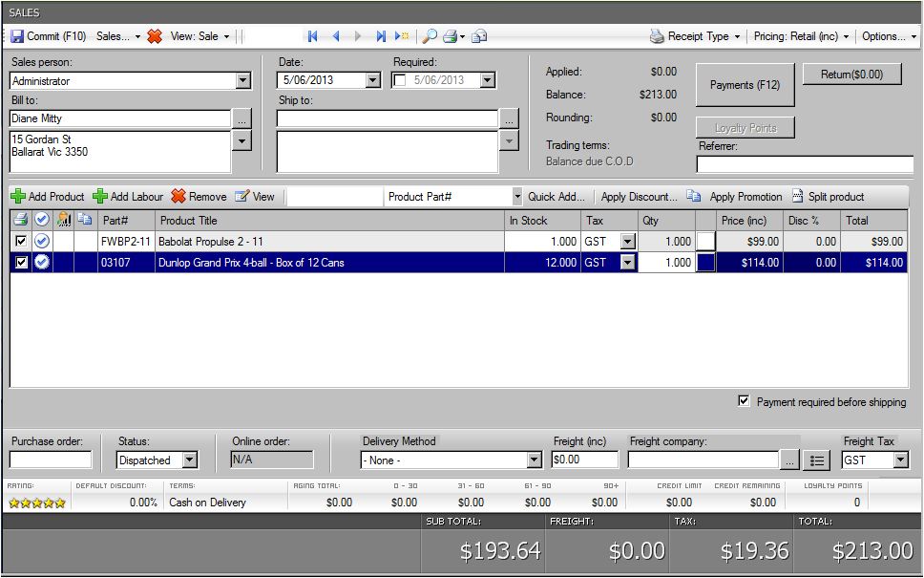Click the blue checkmark column header icon
The width and height of the screenshot is (924, 578).
point(42,220)
